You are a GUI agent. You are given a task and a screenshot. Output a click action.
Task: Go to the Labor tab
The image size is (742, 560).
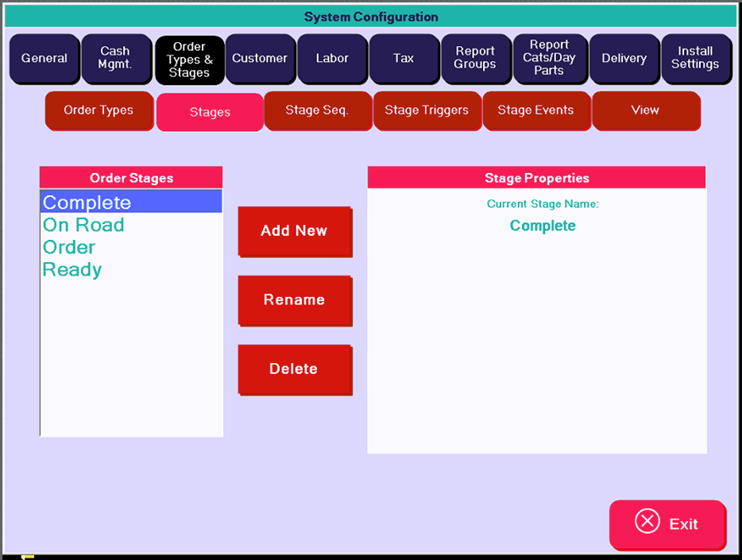(332, 59)
